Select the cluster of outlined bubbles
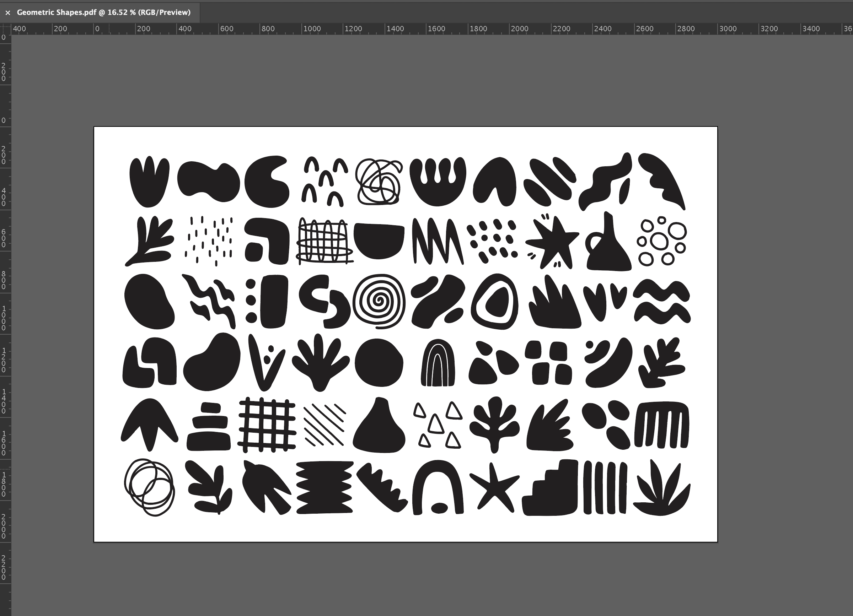 coord(661,241)
